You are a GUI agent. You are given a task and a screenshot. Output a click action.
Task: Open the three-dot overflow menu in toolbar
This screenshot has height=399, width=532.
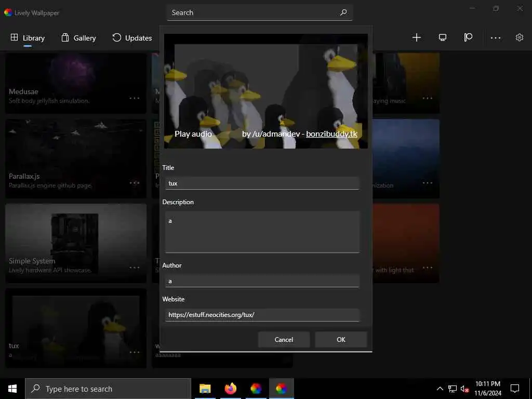click(496, 37)
